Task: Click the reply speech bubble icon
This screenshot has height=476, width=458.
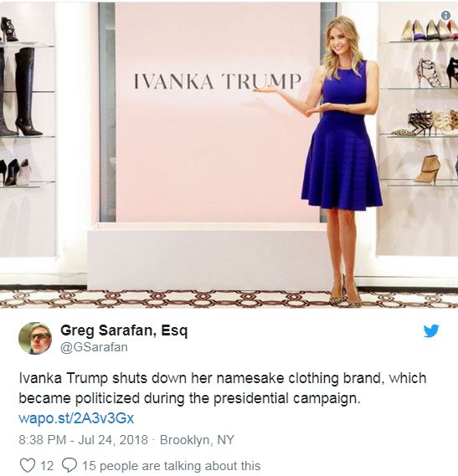Action: click(69, 465)
